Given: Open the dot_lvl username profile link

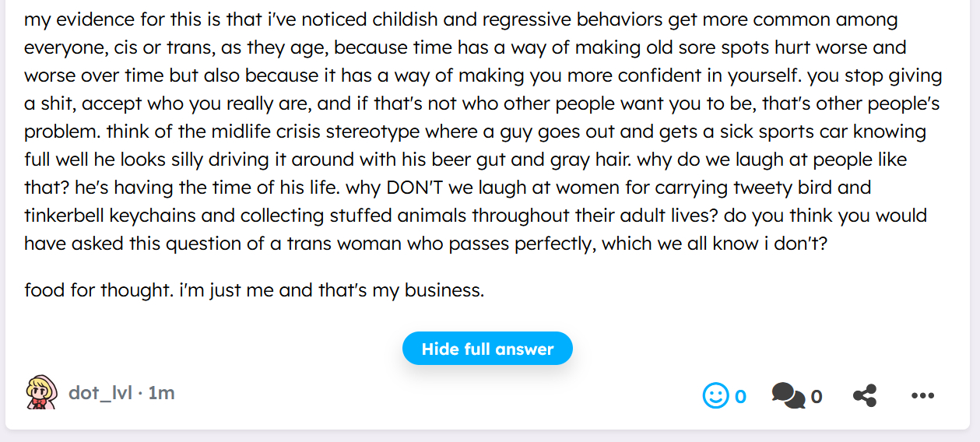Looking at the screenshot, I should (x=100, y=393).
